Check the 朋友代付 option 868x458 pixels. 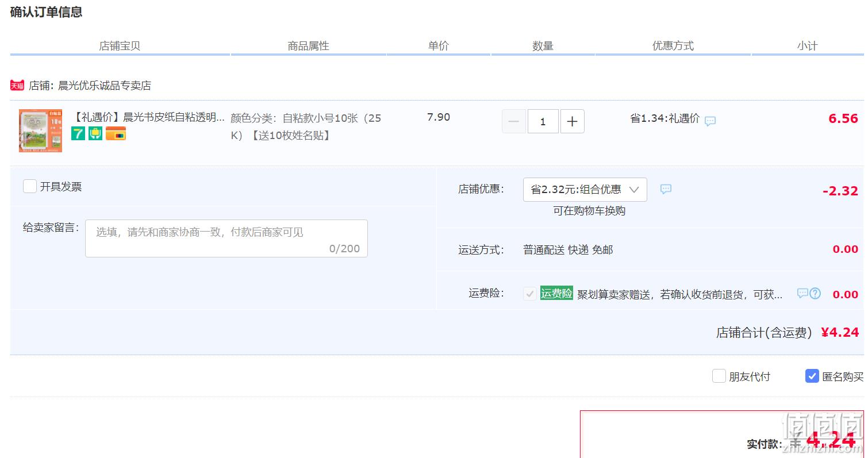(x=719, y=376)
